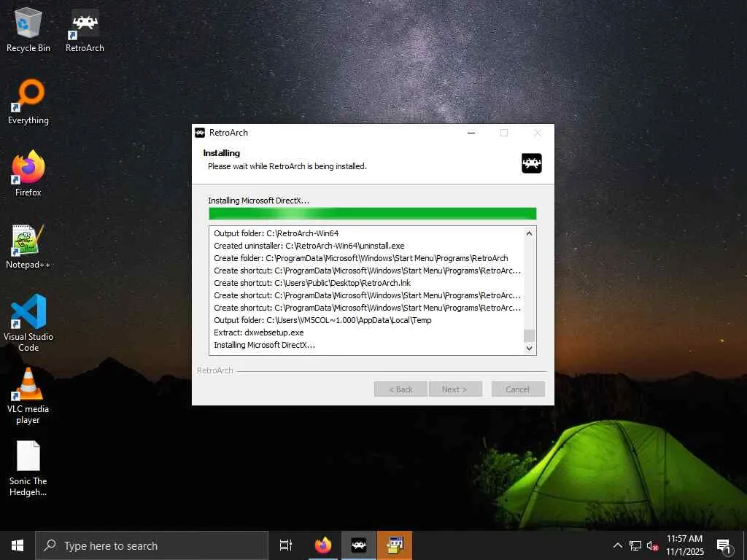747x560 pixels.
Task: Select last log line 'Installing Microsoft DirectX...'
Action: (x=264, y=345)
